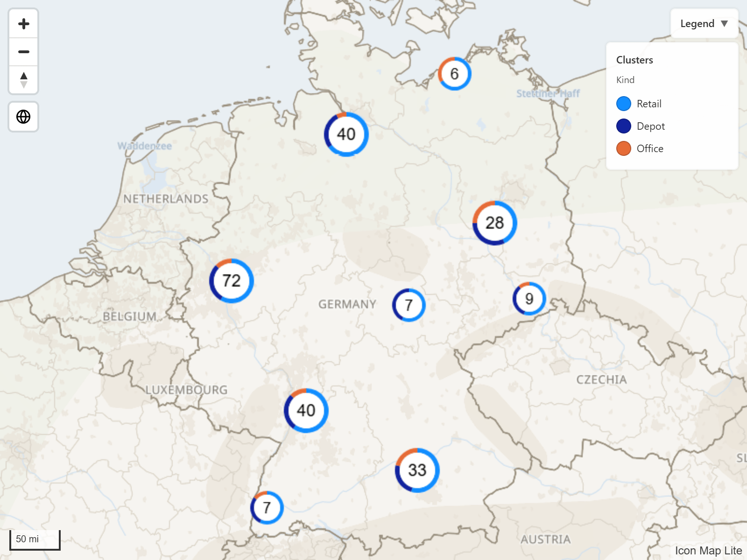Image resolution: width=747 pixels, height=560 pixels.
Task: Click the Office legend label
Action: point(650,148)
